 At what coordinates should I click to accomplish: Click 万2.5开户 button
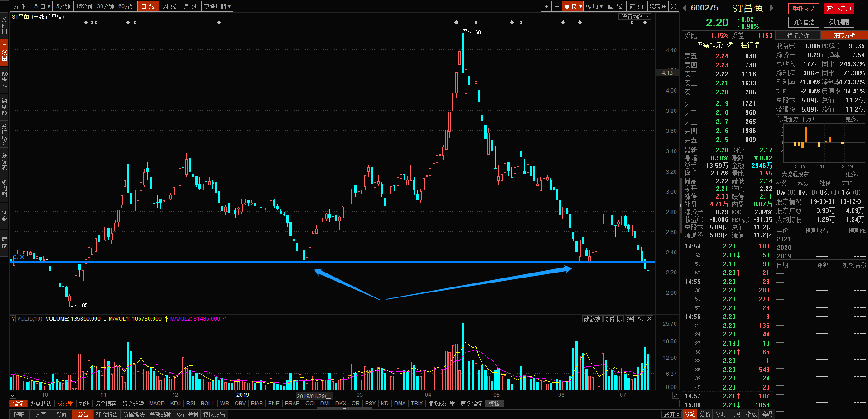coord(839,9)
